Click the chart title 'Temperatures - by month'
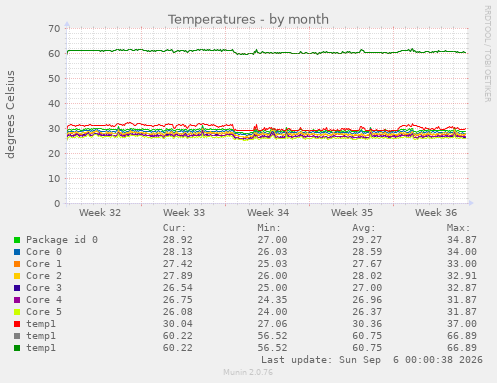 tap(248, 19)
